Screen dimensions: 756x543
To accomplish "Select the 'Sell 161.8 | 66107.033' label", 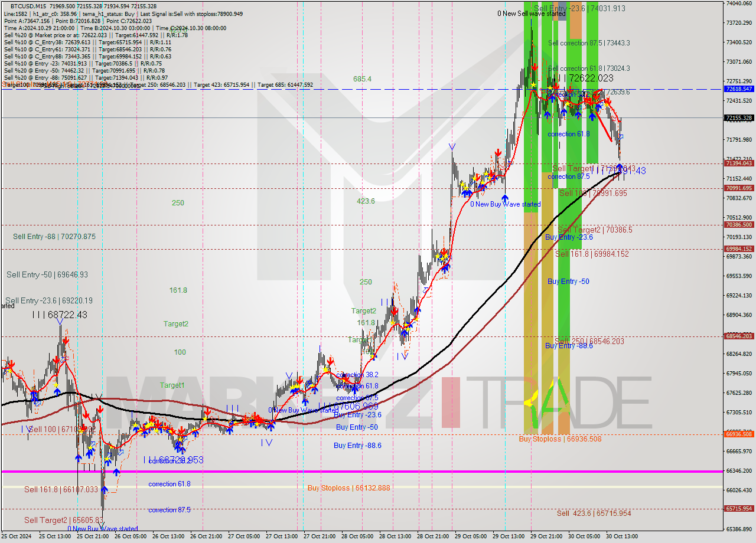I will tap(61, 489).
